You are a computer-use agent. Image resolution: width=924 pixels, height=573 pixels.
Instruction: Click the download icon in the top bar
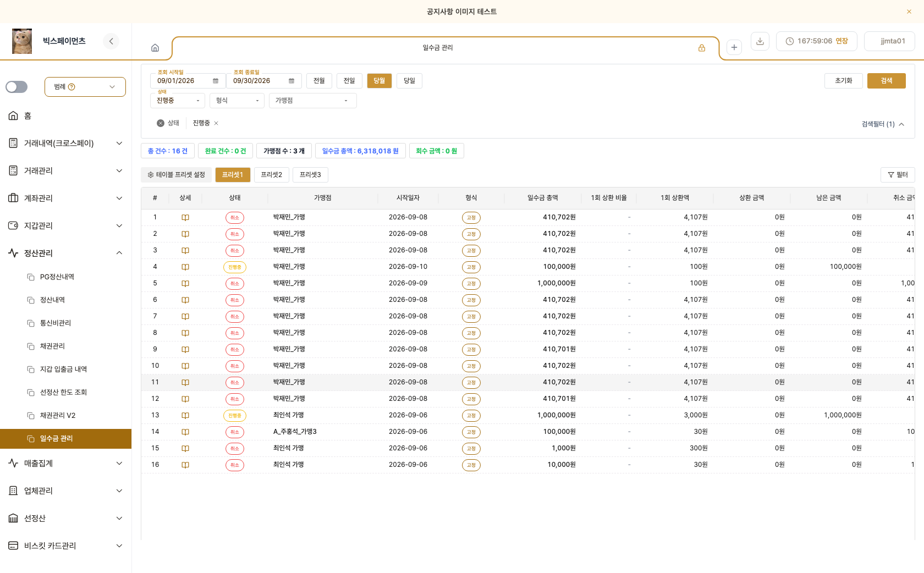tap(760, 41)
